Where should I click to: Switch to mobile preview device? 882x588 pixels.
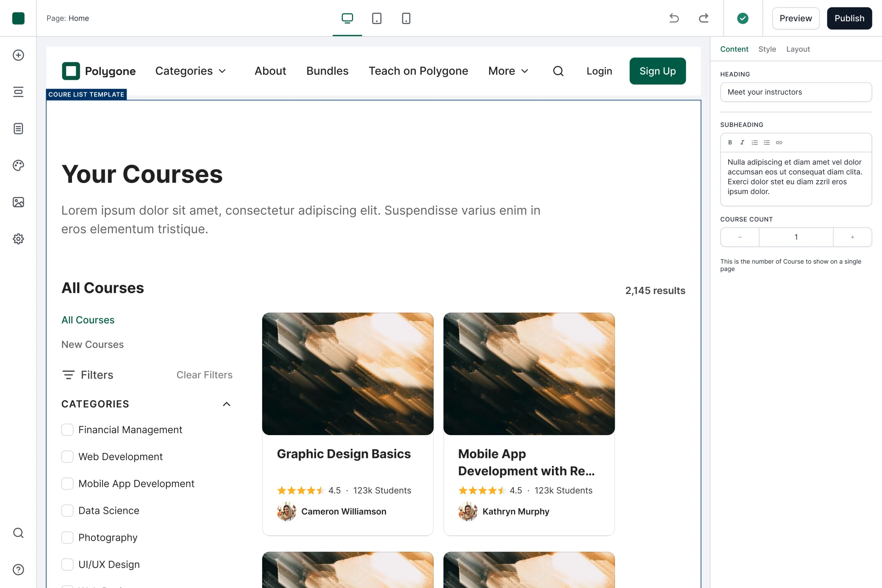(406, 18)
